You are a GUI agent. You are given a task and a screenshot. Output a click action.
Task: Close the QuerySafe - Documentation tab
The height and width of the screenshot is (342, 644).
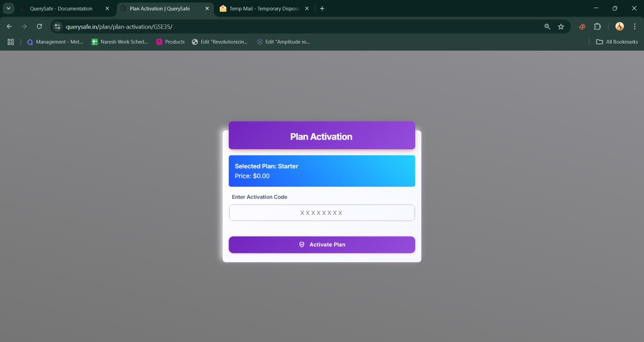107,8
